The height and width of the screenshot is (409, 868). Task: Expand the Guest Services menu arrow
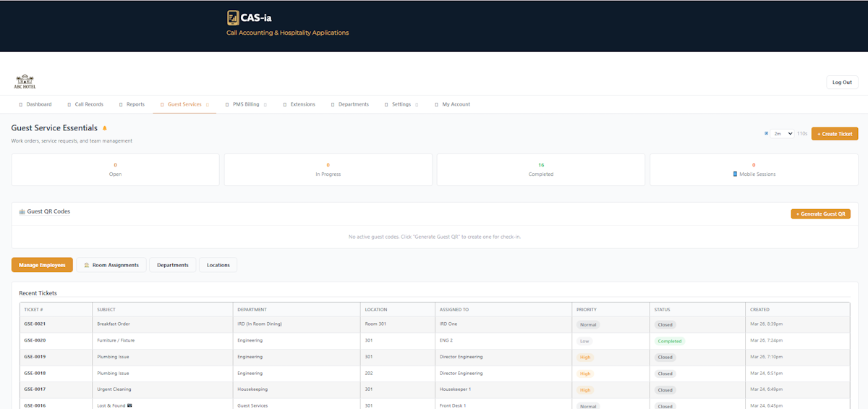click(208, 104)
